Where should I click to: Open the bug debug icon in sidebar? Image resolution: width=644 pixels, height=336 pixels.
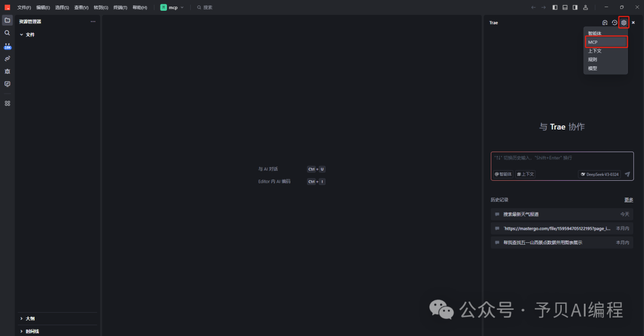pos(7,71)
